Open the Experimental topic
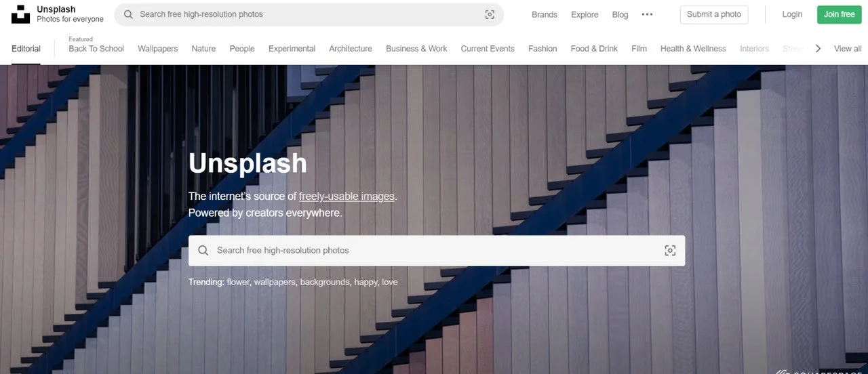This screenshot has height=374, width=868. coord(292,49)
